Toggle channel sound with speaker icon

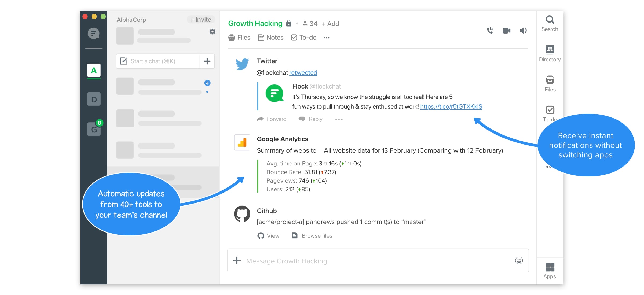[523, 31]
